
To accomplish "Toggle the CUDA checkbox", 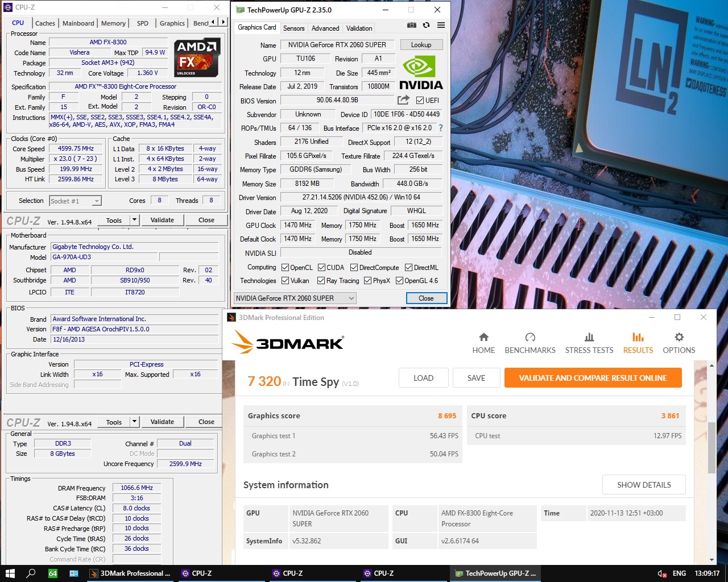I will click(322, 268).
